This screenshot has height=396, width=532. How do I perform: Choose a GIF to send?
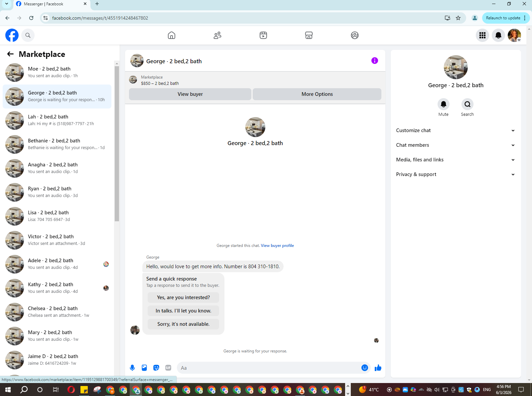tap(168, 368)
